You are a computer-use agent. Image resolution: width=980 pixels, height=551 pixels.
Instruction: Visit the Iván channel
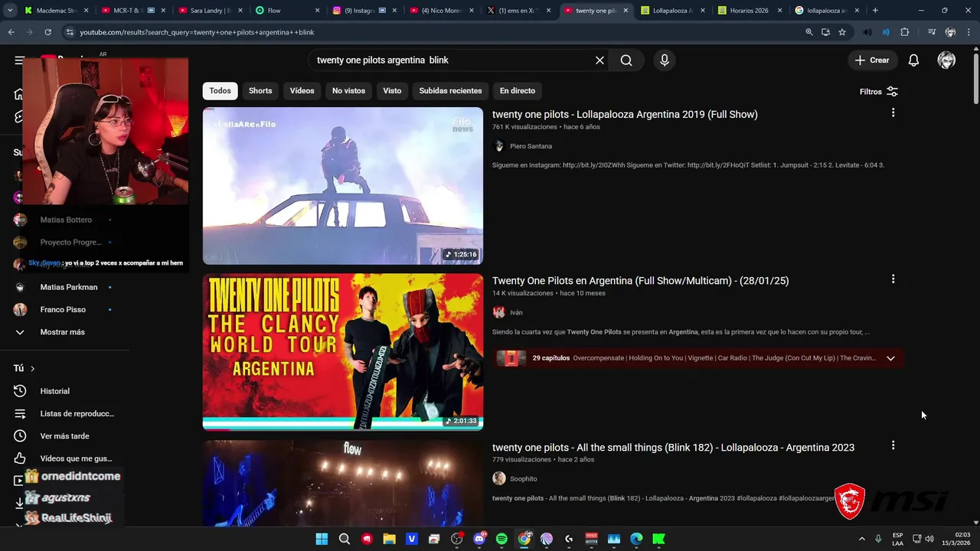point(516,312)
